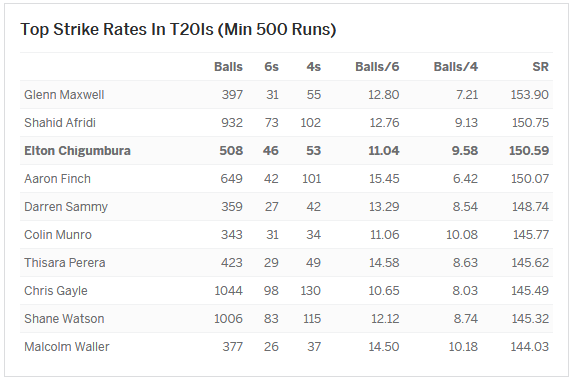Select the Glenn Maxwell row name
This screenshot has width=571, height=380.
point(64,95)
